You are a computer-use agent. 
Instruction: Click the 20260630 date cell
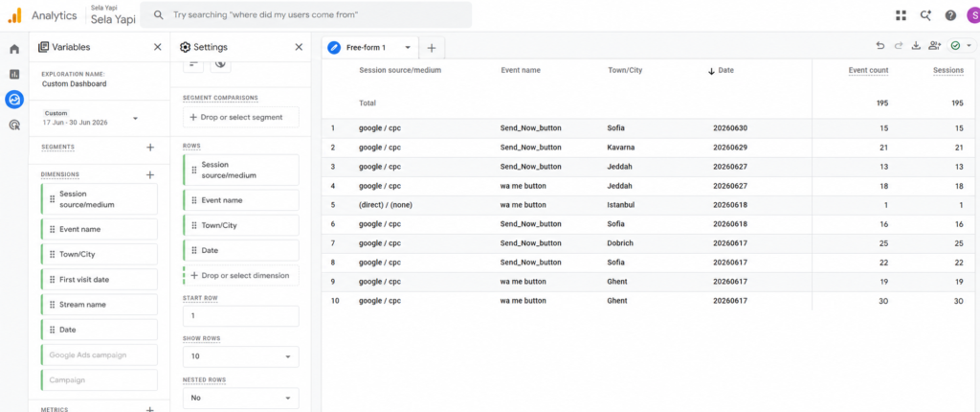pos(730,128)
